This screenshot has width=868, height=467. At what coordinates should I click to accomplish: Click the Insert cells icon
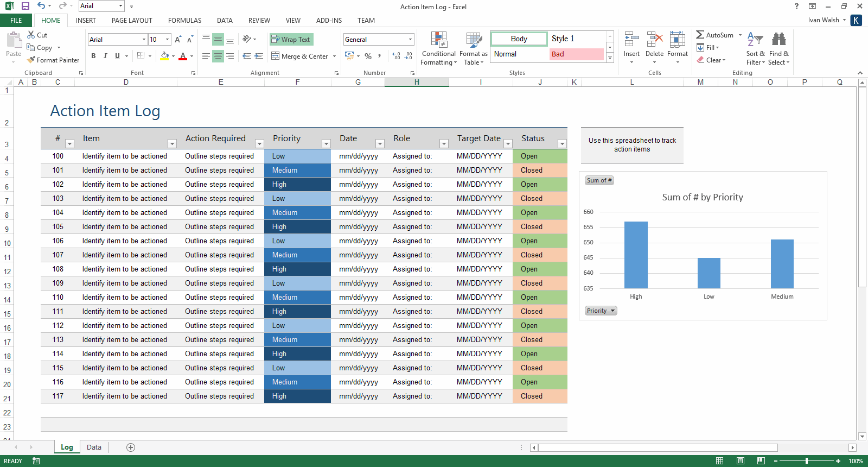point(631,40)
